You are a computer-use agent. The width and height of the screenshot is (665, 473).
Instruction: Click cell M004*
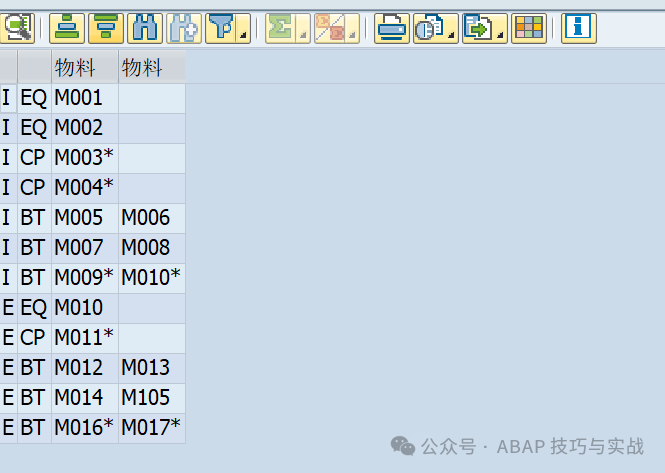(x=85, y=188)
